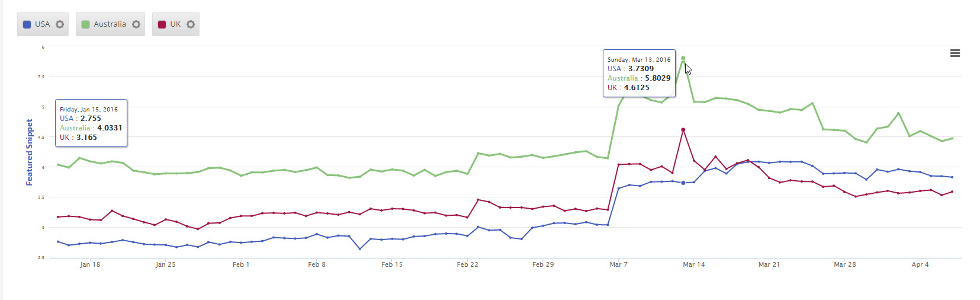Click the Feb 22 x-axis label
Image resolution: width=980 pixels, height=300 pixels.
pyautogui.click(x=467, y=264)
